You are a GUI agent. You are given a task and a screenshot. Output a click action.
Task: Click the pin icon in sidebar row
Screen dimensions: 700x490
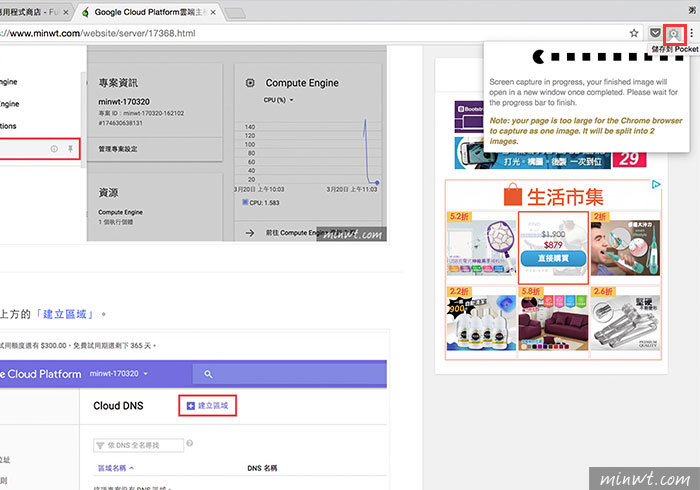(70, 149)
